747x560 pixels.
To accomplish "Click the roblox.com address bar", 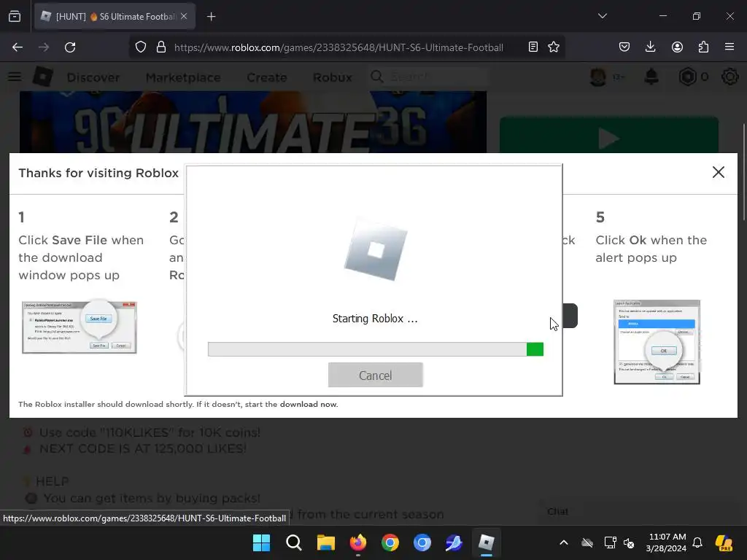I will tap(338, 47).
